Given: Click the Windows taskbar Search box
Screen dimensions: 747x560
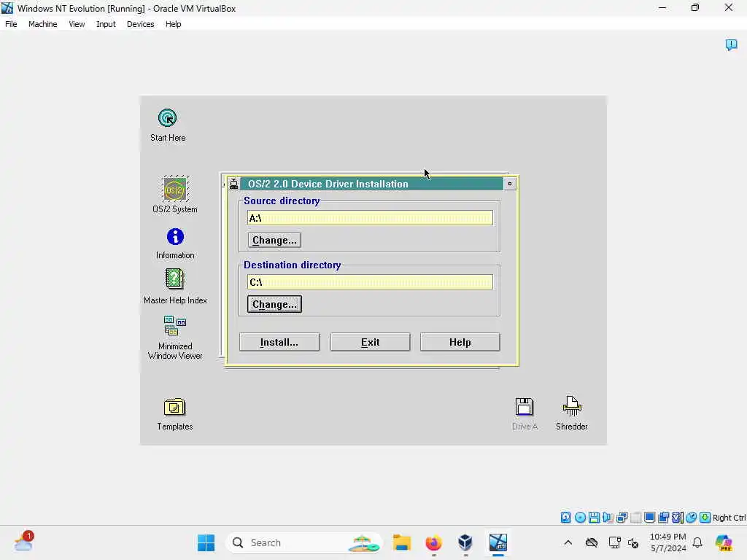Looking at the screenshot, I should click(x=303, y=542).
